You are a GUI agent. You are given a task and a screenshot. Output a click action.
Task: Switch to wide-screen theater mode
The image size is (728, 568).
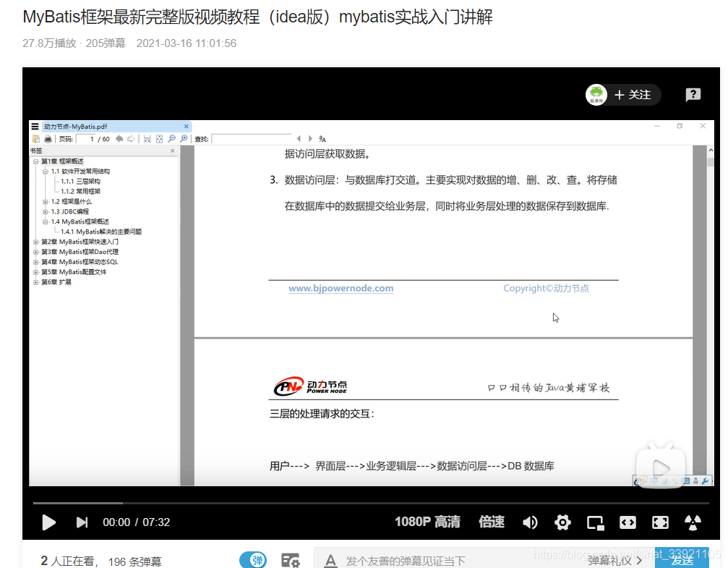(628, 522)
